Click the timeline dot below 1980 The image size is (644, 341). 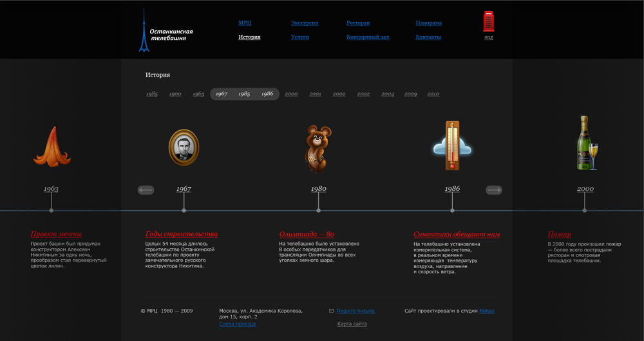318,211
